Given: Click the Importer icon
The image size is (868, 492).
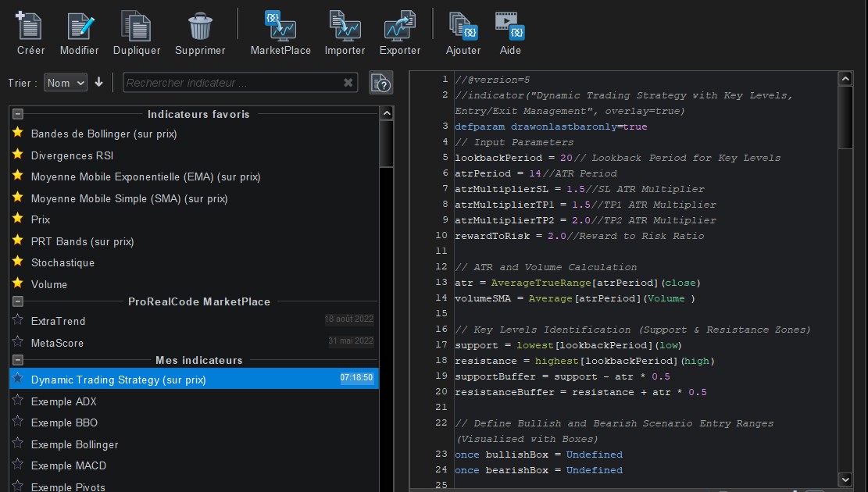Looking at the screenshot, I should (345, 27).
